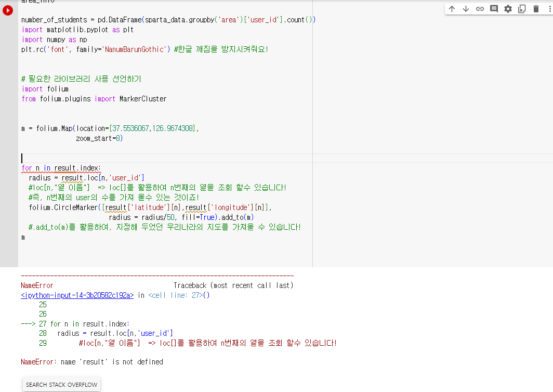Run the code cell with the red play button
The height and width of the screenshot is (392, 553).
click(8, 10)
